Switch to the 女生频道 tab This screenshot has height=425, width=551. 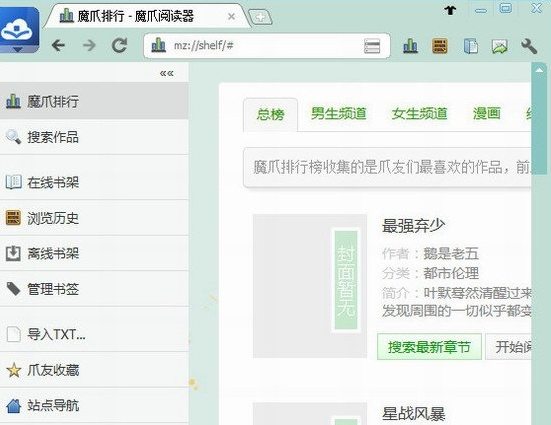click(419, 114)
